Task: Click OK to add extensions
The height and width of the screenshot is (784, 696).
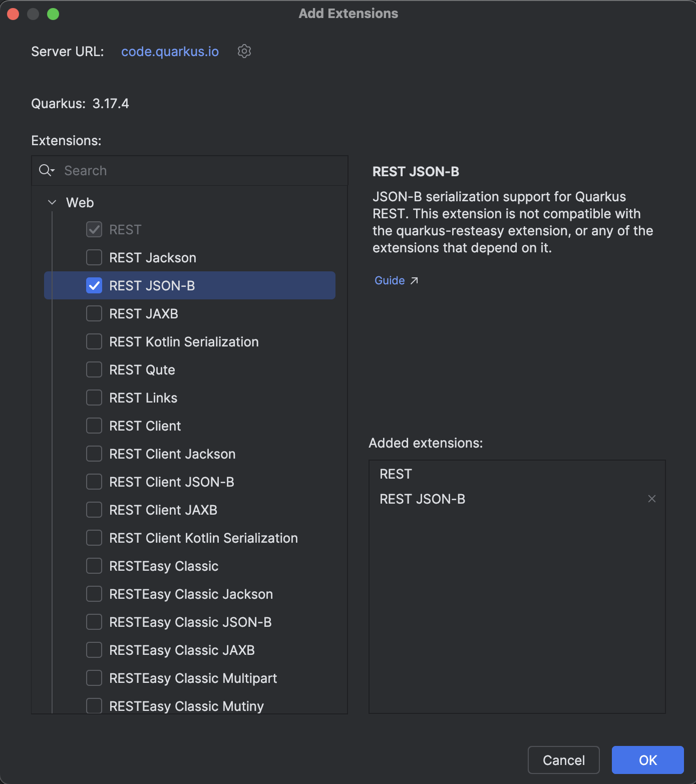Action: click(x=647, y=759)
